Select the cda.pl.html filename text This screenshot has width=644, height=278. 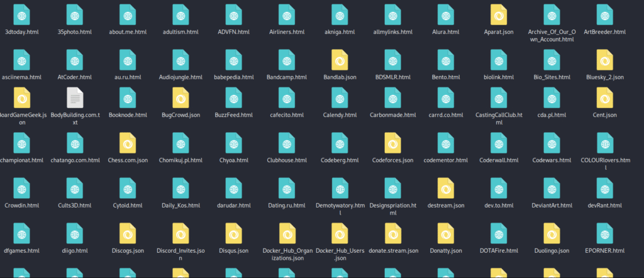(x=552, y=115)
